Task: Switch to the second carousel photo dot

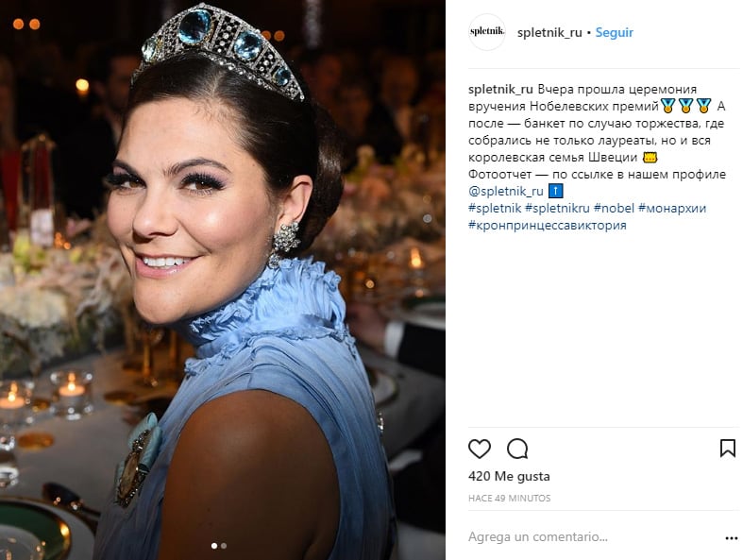Action: click(224, 546)
